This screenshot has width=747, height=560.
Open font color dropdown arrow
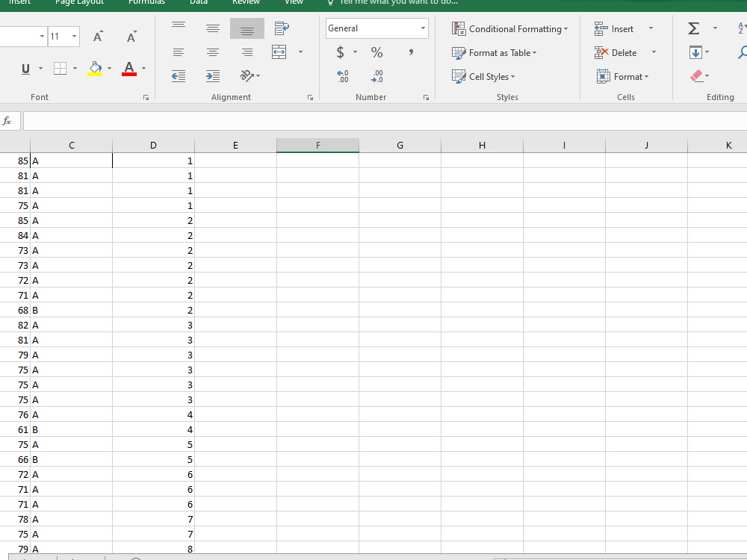click(143, 69)
